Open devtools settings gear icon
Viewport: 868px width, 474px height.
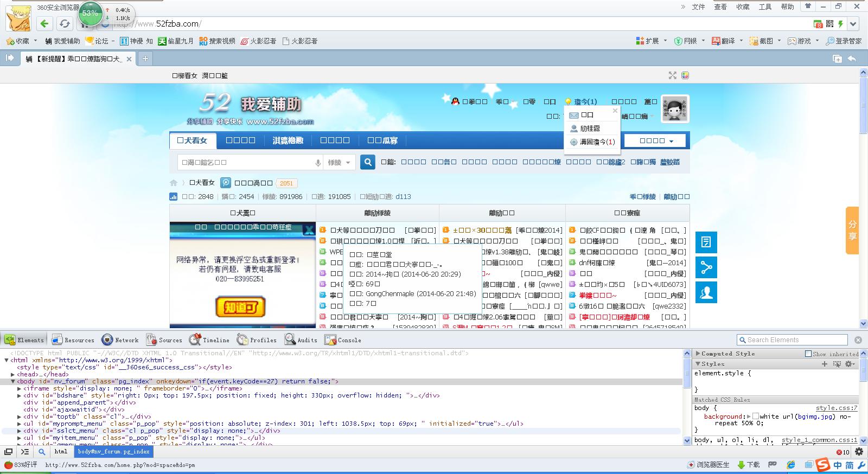859,451
